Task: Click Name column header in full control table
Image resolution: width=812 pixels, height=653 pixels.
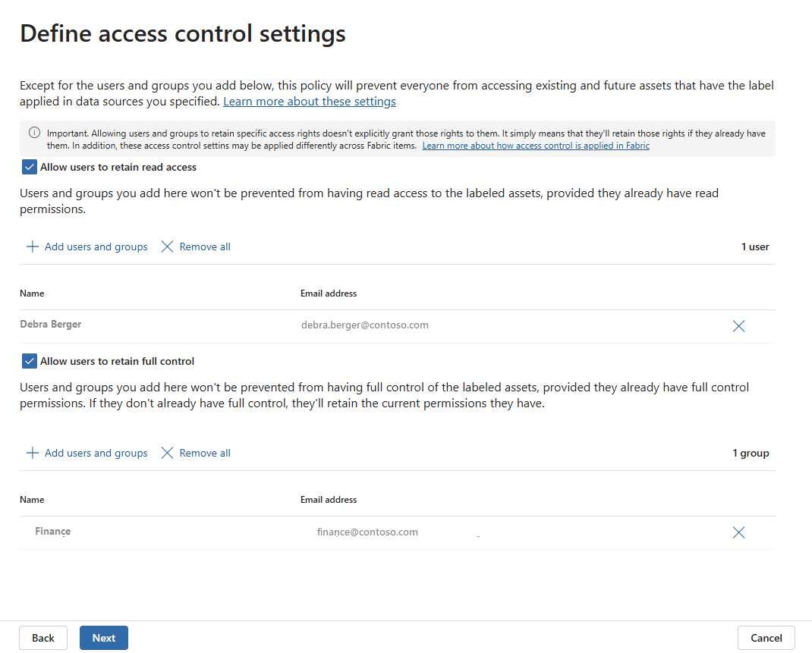Action: click(x=32, y=500)
